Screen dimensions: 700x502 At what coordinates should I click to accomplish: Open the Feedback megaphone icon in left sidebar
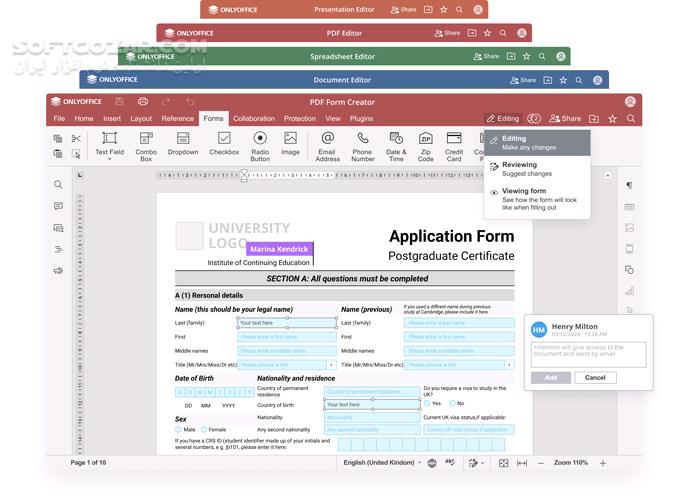tap(58, 271)
